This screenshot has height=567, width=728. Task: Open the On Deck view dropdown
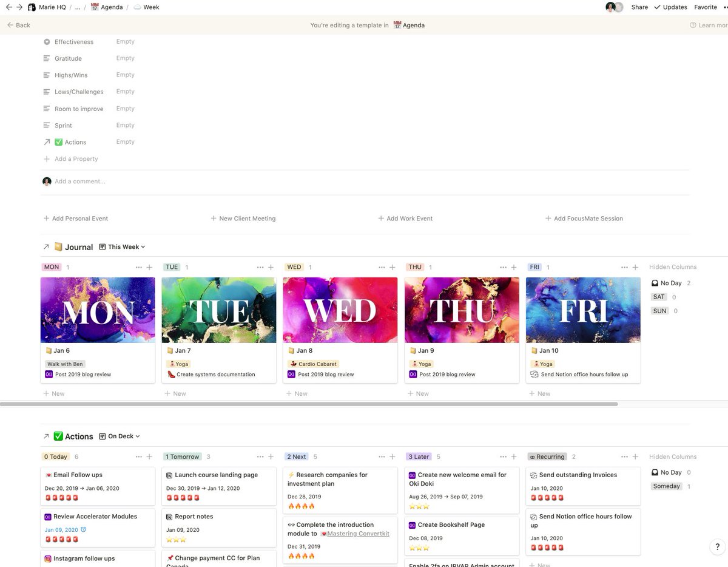(120, 436)
